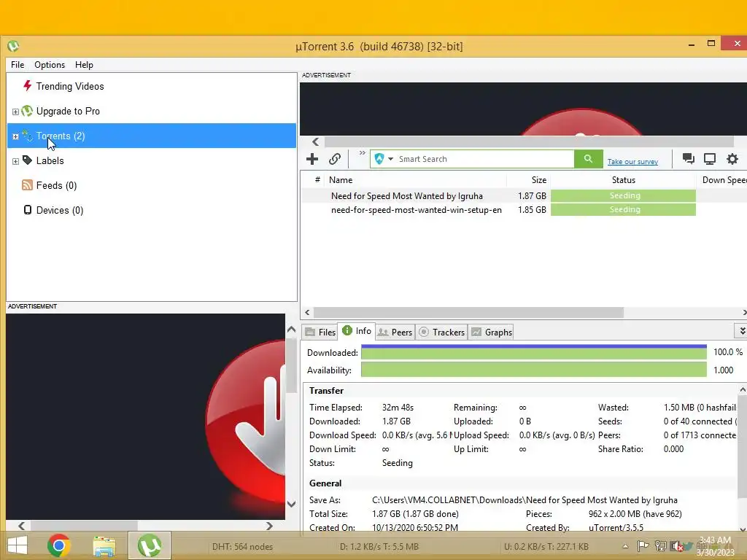Click the Availability bar
The height and width of the screenshot is (560, 747).
(x=533, y=370)
